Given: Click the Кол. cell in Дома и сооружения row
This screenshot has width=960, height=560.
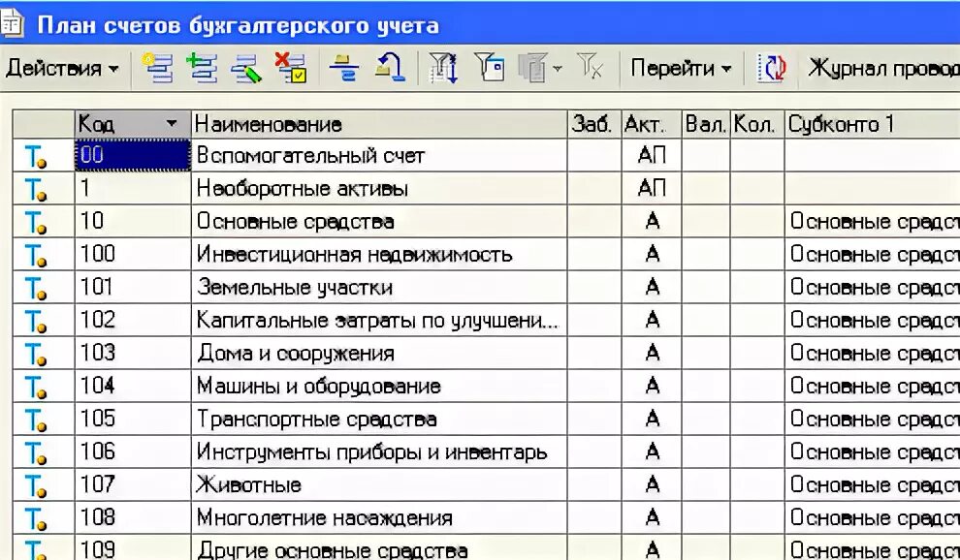Looking at the screenshot, I should 757,353.
